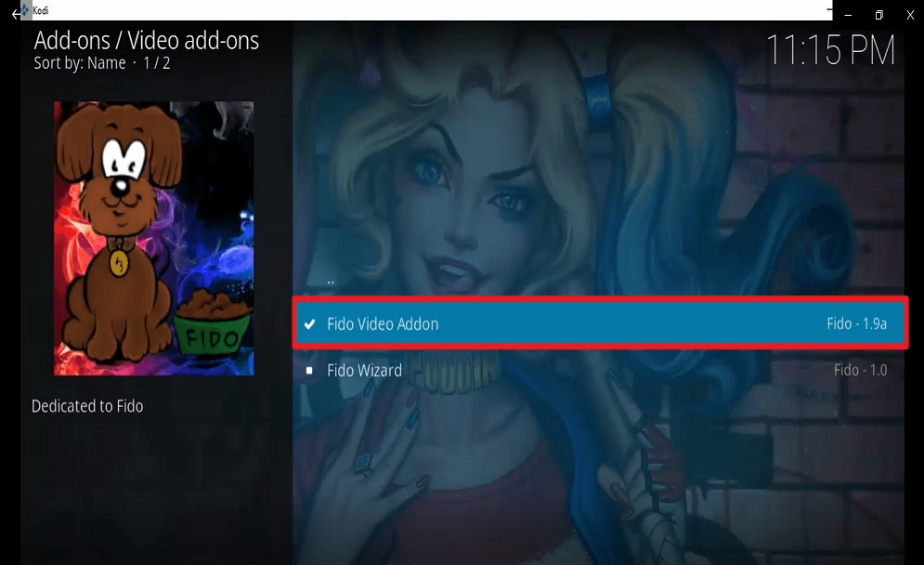This screenshot has width=924, height=565.
Task: Click the square bullet beside Fido Wizard
Action: (309, 371)
